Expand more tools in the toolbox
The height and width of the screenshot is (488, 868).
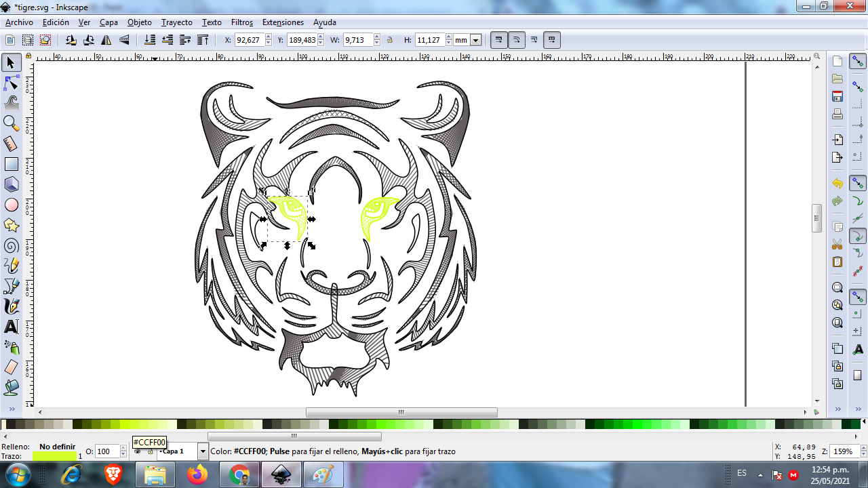[x=11, y=409]
